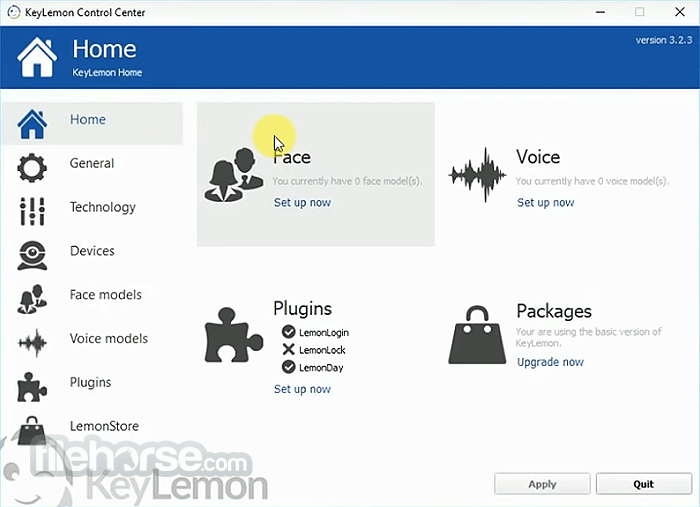The image size is (700, 507).
Task: Click the LemonLogin plugin label
Action: (324, 332)
